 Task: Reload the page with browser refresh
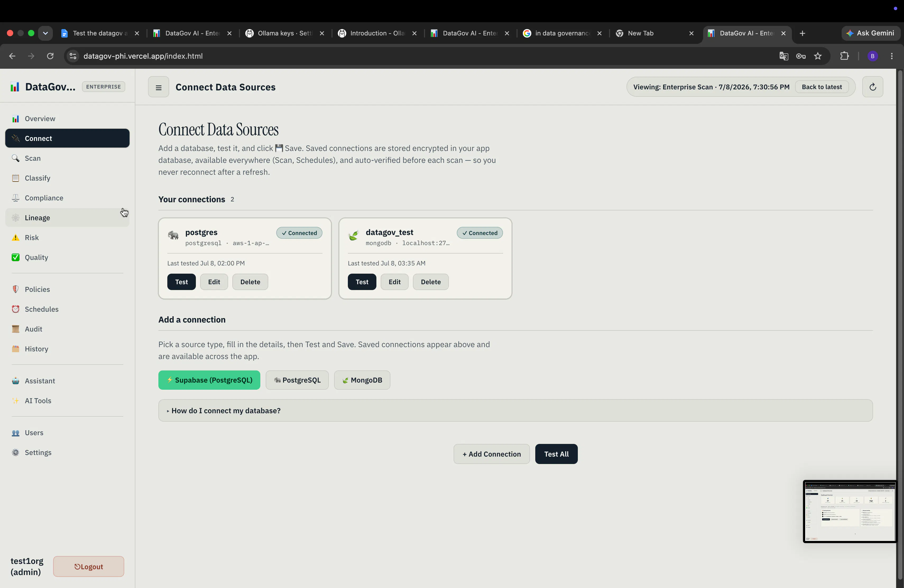coord(50,56)
